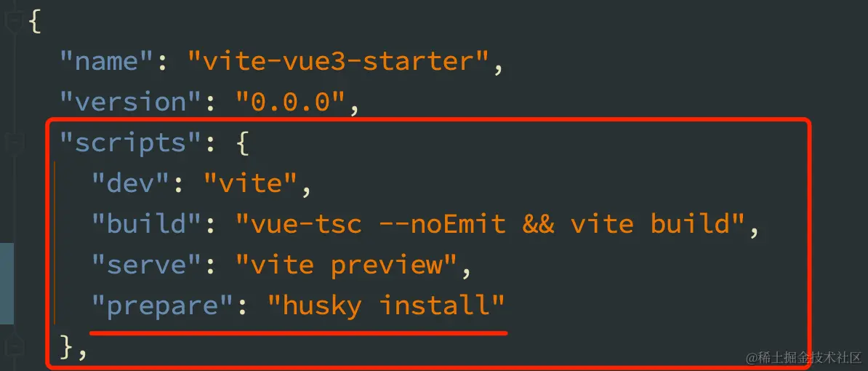Image resolution: width=868 pixels, height=371 pixels.
Task: Click the "vite preview" value
Action: coord(347,265)
